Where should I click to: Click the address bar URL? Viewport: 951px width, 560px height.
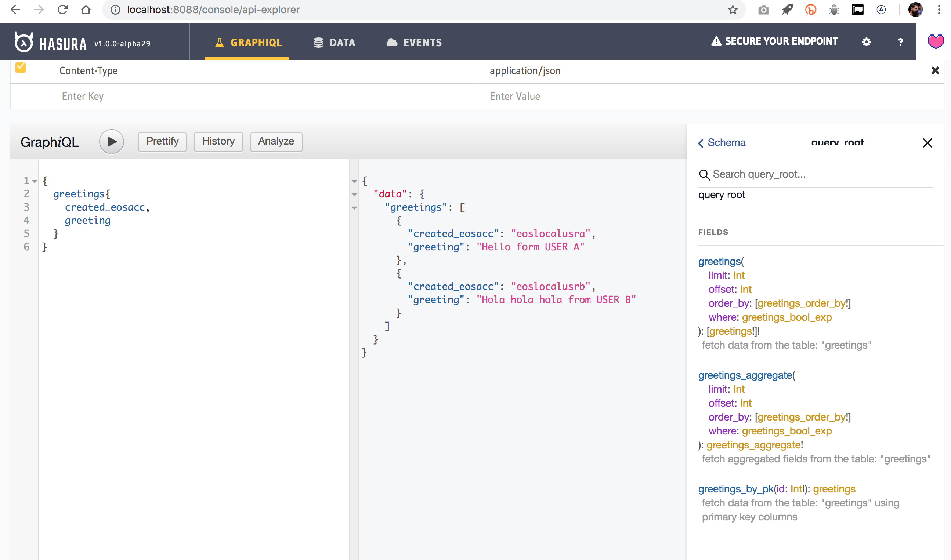213,10
